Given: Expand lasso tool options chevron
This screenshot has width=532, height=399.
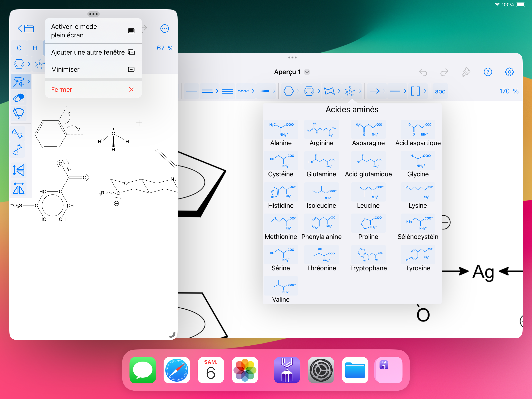Looking at the screenshot, I should (29, 82).
